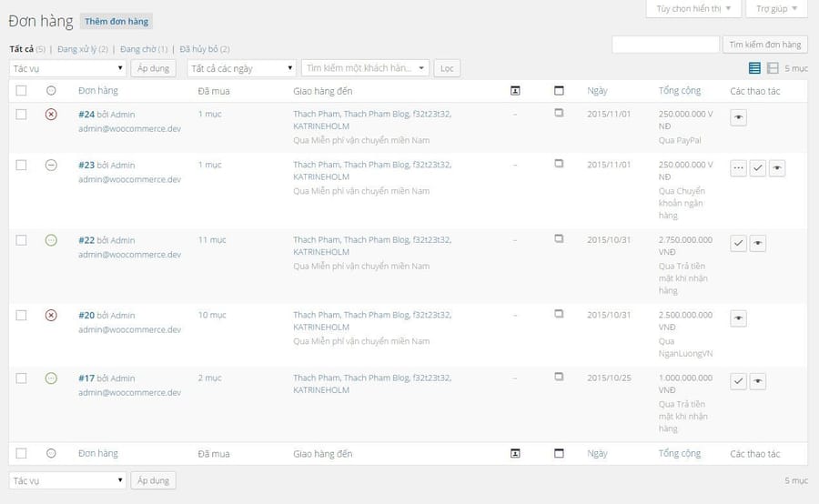The image size is (819, 504).
Task: Select checkbox for order #23
Action: point(21,165)
